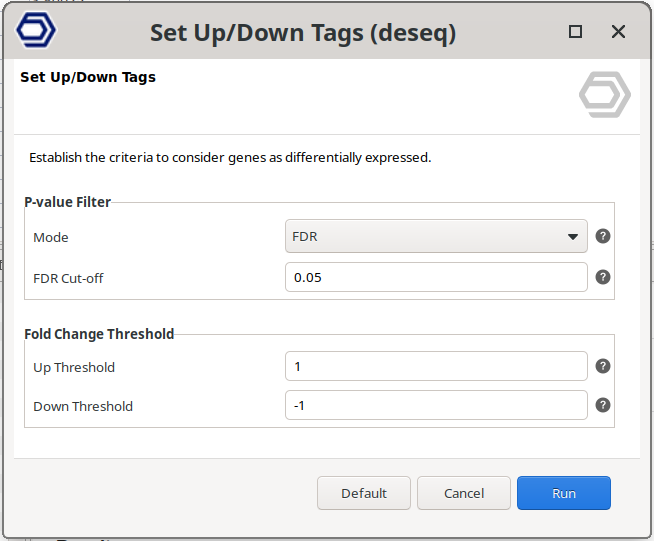654x541 pixels.
Task: Click the P-value Filter group label
Action: pos(68,202)
